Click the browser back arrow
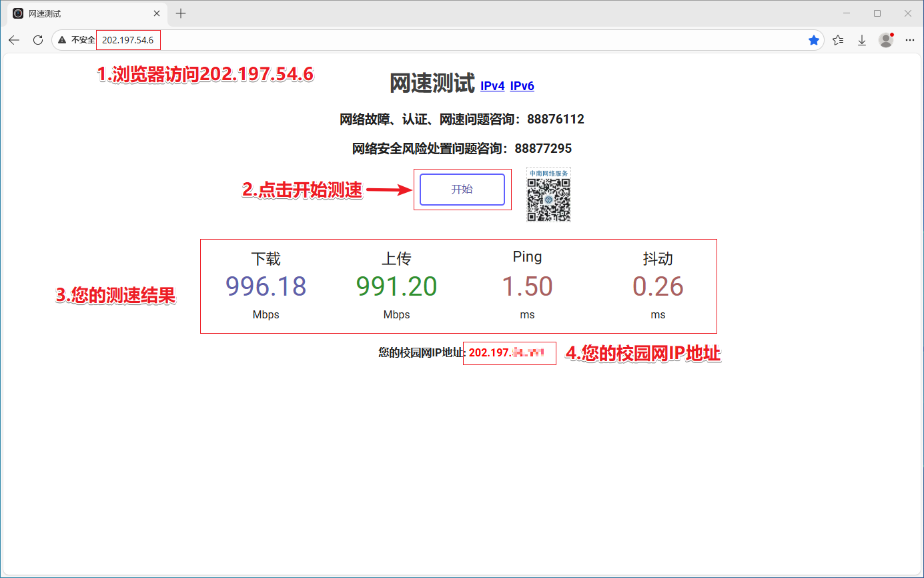924x578 pixels. click(14, 40)
